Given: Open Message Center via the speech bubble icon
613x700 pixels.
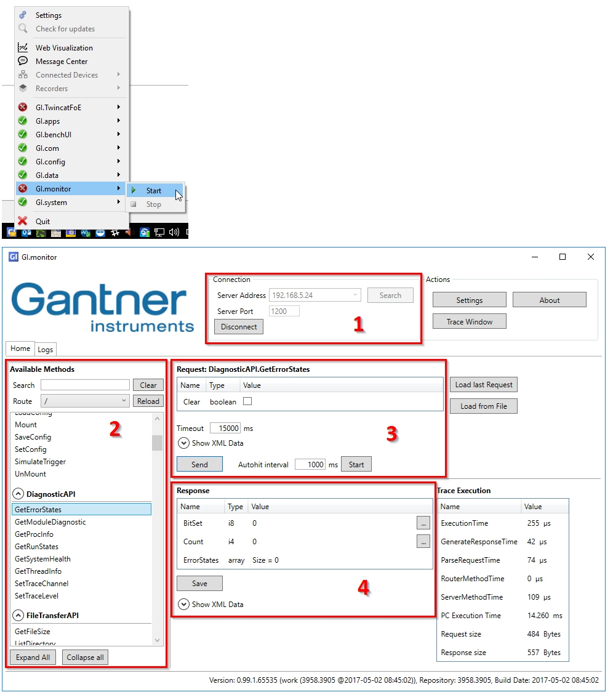Looking at the screenshot, I should pyautogui.click(x=22, y=61).
